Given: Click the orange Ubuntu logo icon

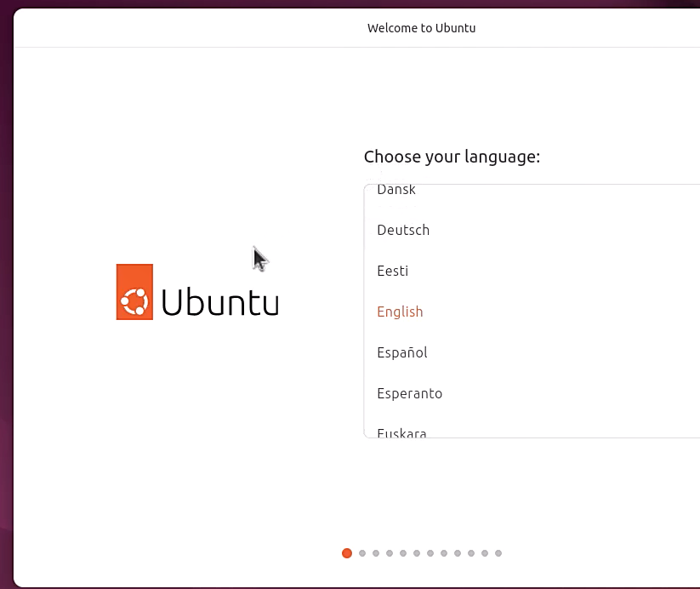Looking at the screenshot, I should 134,291.
